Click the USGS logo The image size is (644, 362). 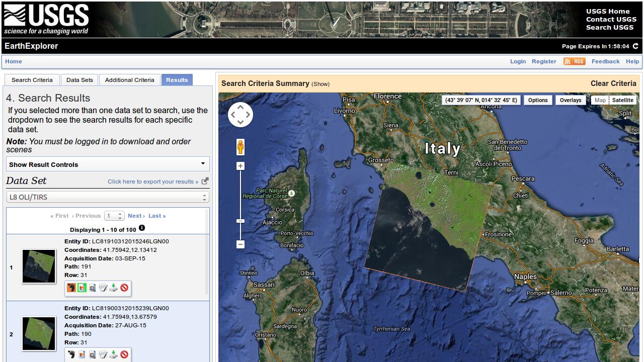(x=46, y=20)
